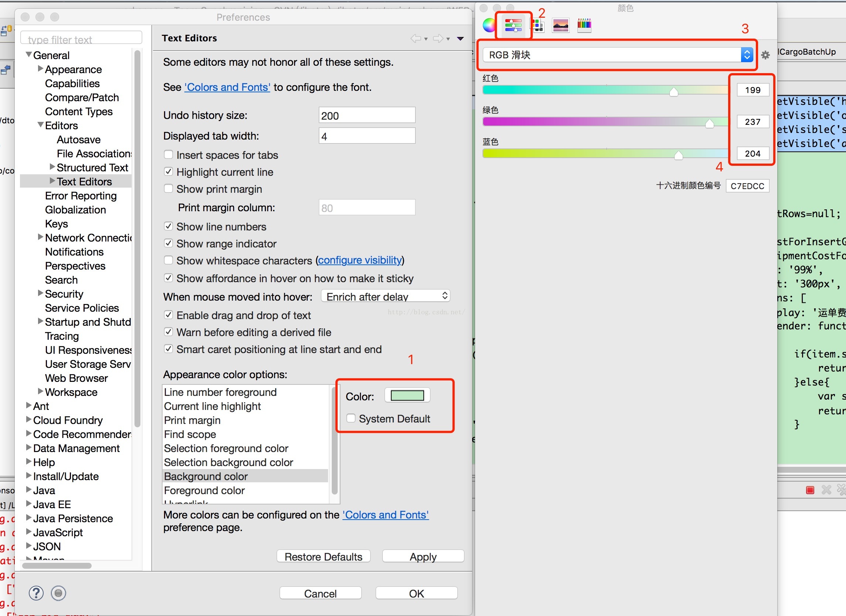Expand the Workspace tree node

(x=40, y=391)
